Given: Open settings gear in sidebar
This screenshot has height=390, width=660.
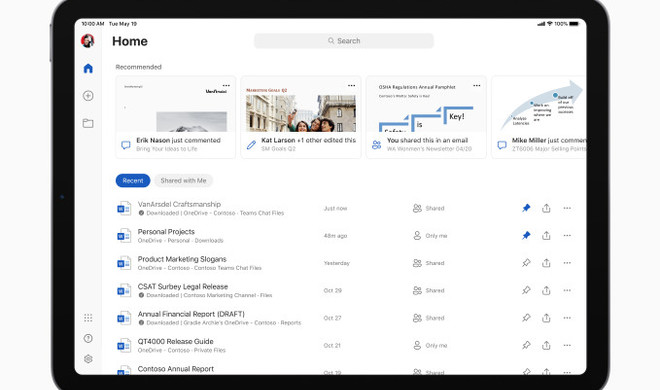Looking at the screenshot, I should coord(88,359).
